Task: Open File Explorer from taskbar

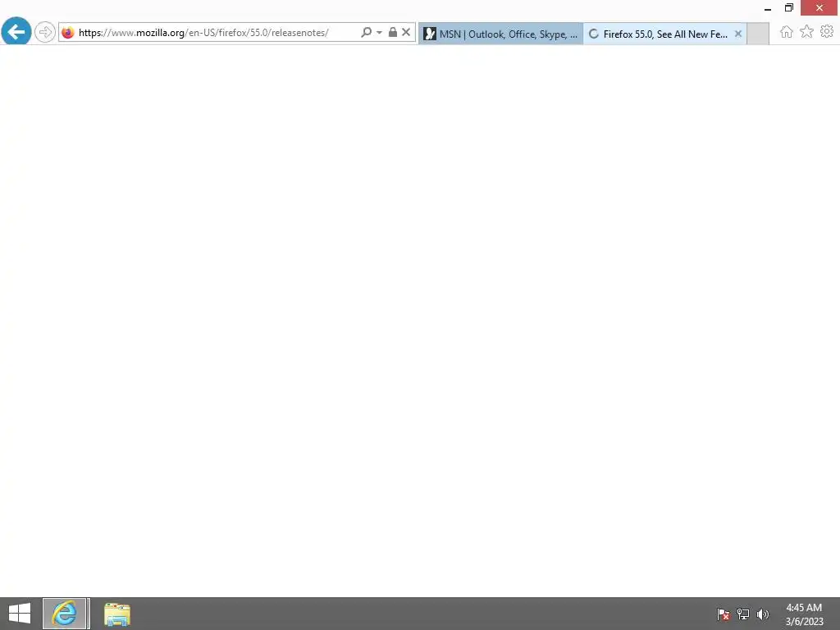Action: [x=116, y=614]
